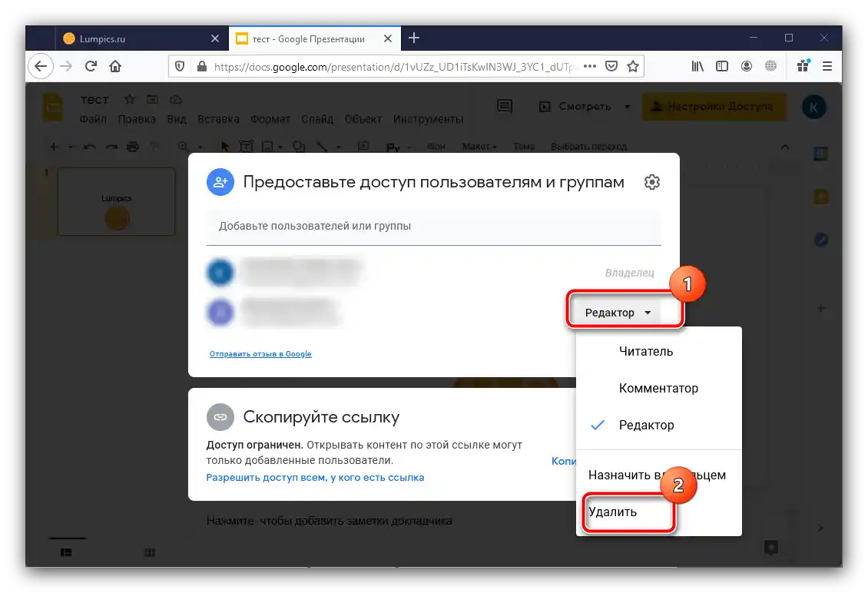The height and width of the screenshot is (593, 868).
Task: Click the move-to-folder icon next to title
Action: tap(152, 99)
